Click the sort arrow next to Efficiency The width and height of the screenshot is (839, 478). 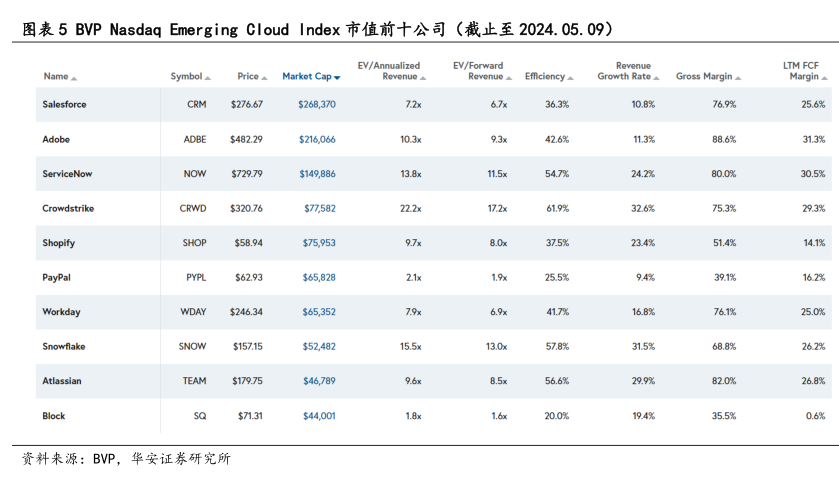(x=572, y=78)
